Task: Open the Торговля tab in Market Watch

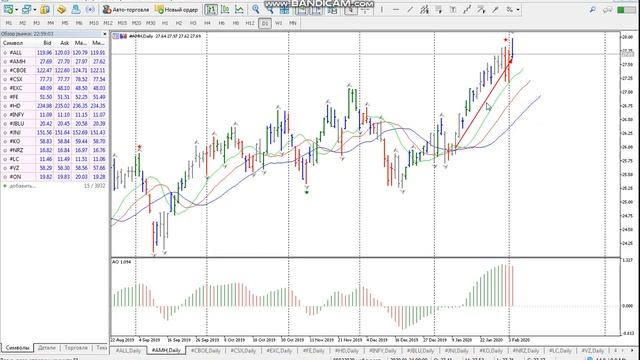Action: pos(76,348)
